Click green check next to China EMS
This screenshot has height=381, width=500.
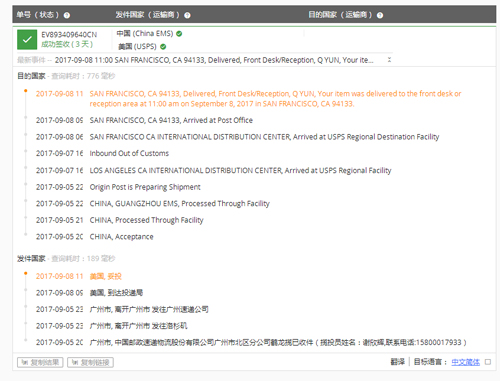click(x=179, y=34)
